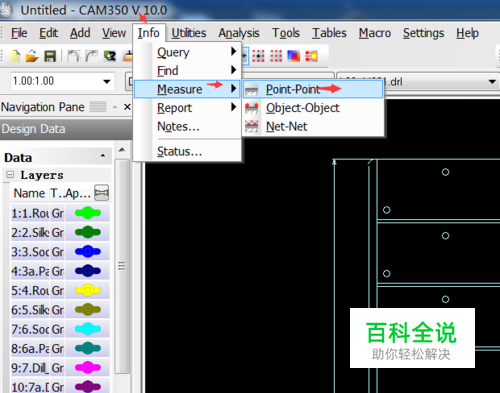
Task: Open the Utilities menu
Action: (189, 33)
